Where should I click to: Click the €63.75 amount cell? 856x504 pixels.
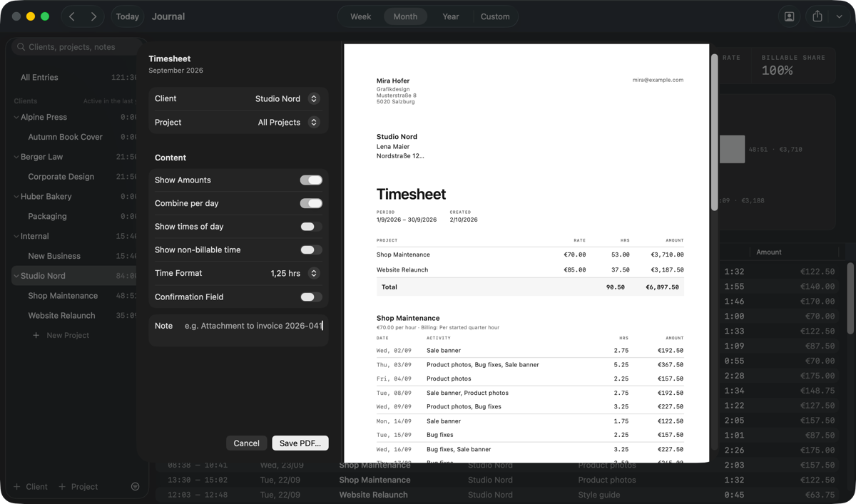coord(819,495)
